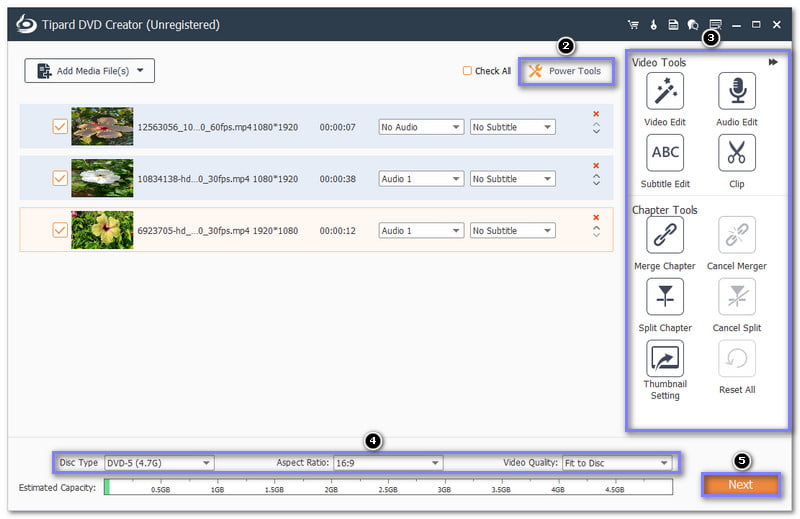Click the Estimated Capacity bar

pyautogui.click(x=388, y=487)
